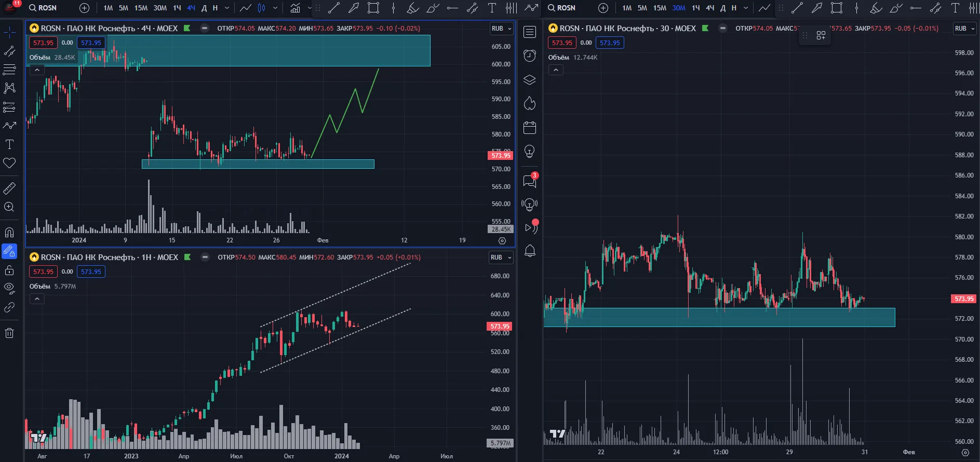Toggle magnet mode for drawings
This screenshot has height=462, width=980.
tap(9, 232)
